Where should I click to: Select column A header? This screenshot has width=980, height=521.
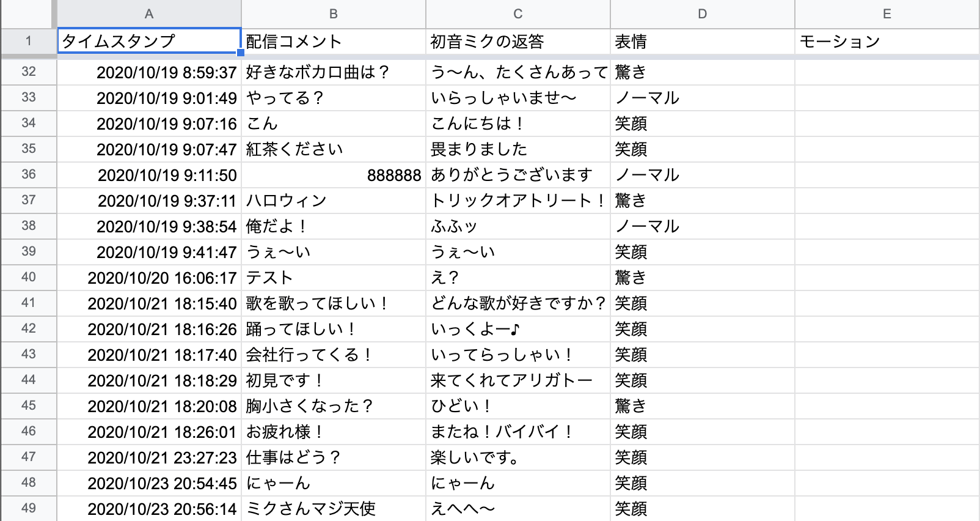149,13
